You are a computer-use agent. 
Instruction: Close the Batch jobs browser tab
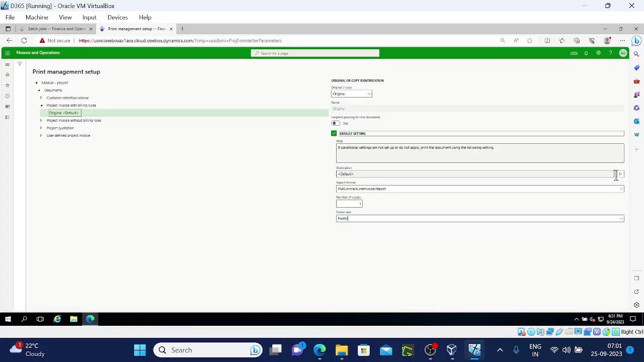click(x=91, y=29)
